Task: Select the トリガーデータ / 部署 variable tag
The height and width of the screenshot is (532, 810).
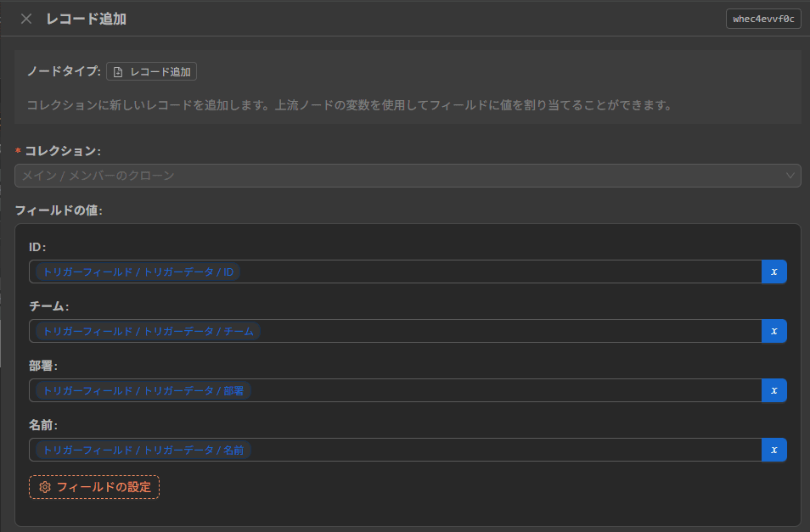Action: [x=143, y=390]
